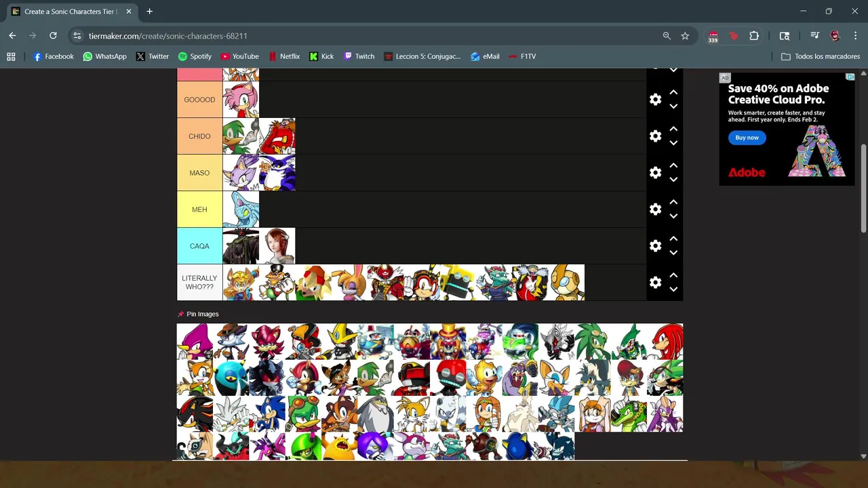Click the MASO tier label
Viewport: 868px width, 488px height.
(199, 173)
